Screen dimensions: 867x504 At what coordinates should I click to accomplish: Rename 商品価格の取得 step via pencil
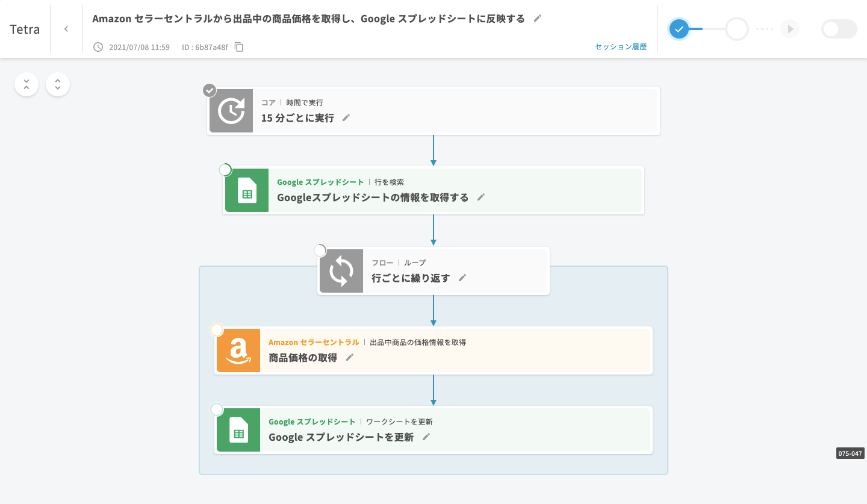(x=350, y=358)
